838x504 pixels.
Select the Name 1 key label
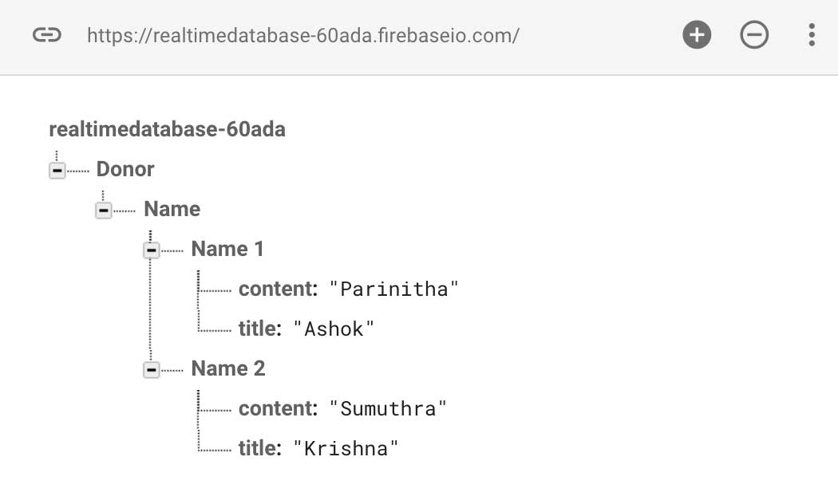227,249
